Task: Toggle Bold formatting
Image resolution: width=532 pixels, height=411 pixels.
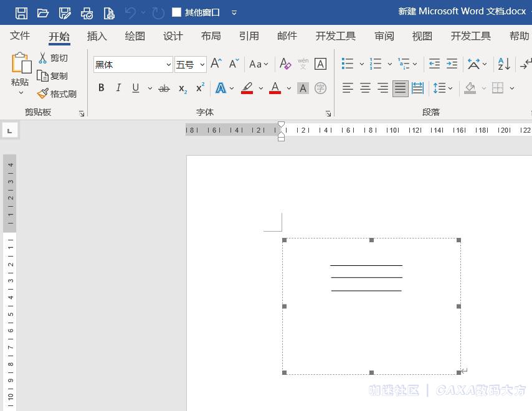Action: 101,88
